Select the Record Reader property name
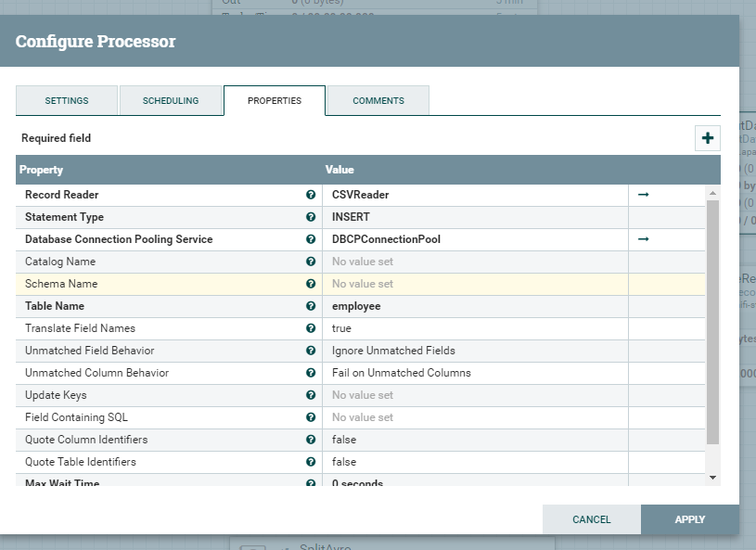 [62, 195]
